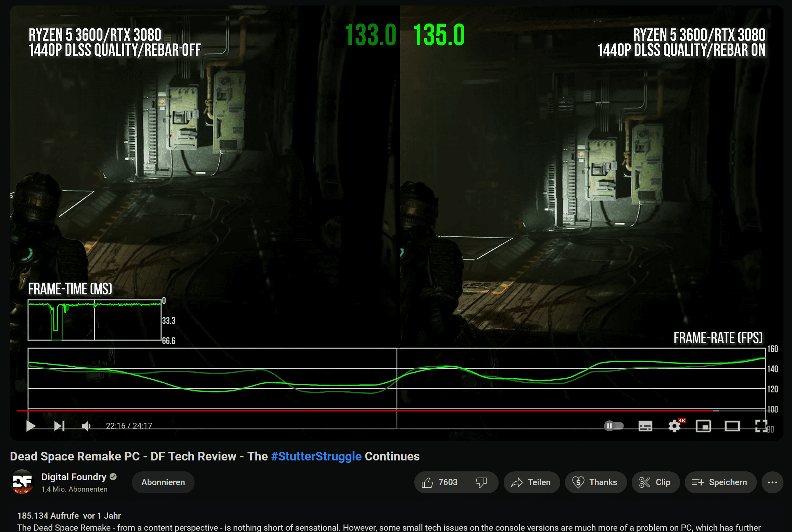
Task: Open the Digital Foundry channel avatar
Action: [x=22, y=482]
